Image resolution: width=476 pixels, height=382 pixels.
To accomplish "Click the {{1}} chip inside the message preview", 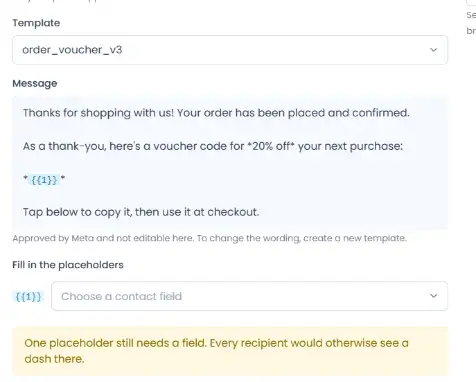I will [44, 180].
